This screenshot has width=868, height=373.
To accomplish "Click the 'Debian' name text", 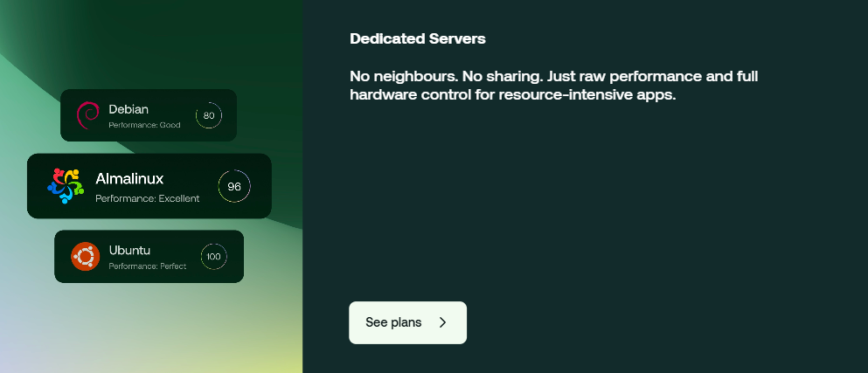I will tap(128, 109).
